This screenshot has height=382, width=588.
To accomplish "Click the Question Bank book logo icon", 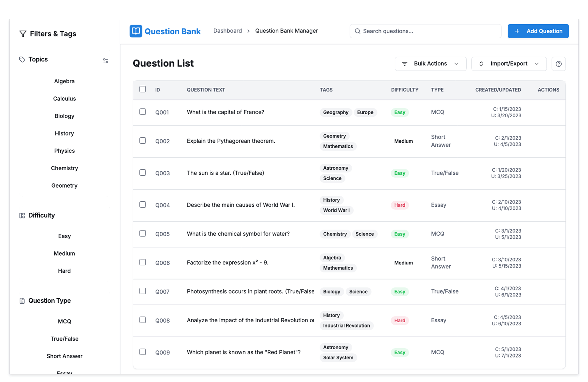I will tap(136, 31).
